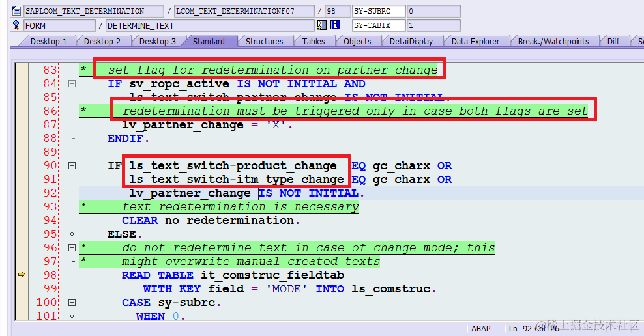Click the SAPLCOM_TEXT_DETERMINATION program field
The width and height of the screenshot is (644, 336).
(x=94, y=11)
